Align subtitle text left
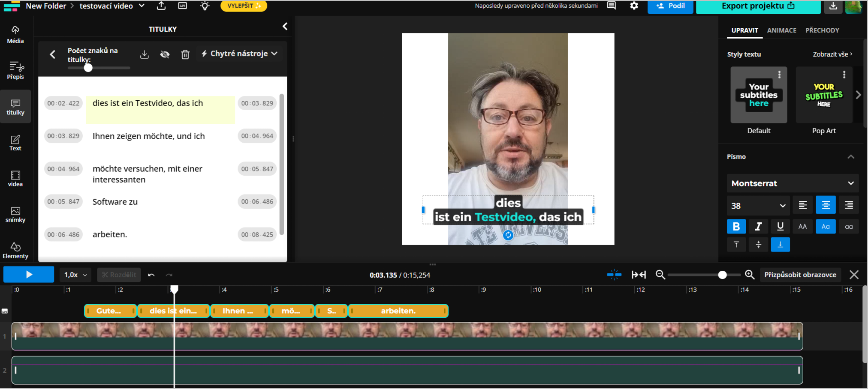Screen dimensions: 868x389 [x=802, y=205]
